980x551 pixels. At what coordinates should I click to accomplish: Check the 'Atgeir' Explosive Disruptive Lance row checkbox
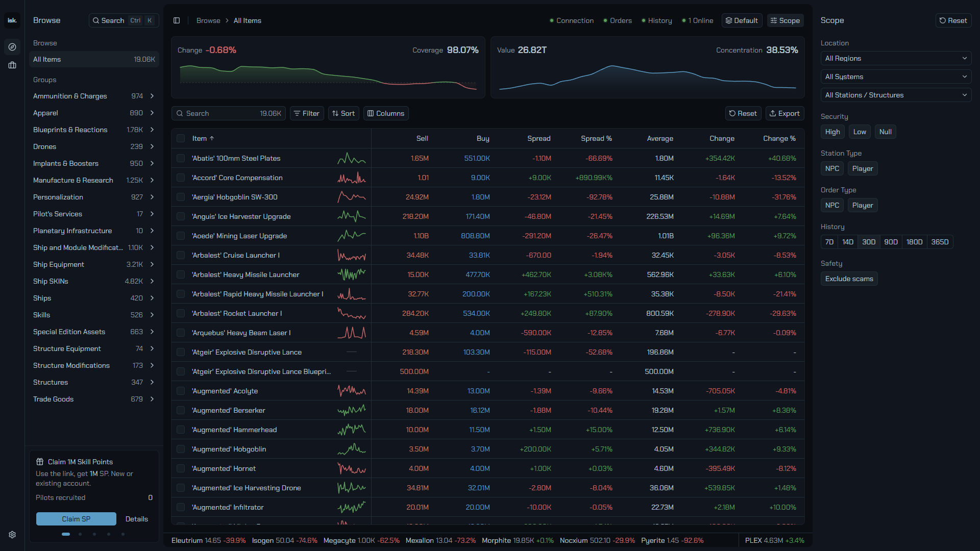point(181,352)
